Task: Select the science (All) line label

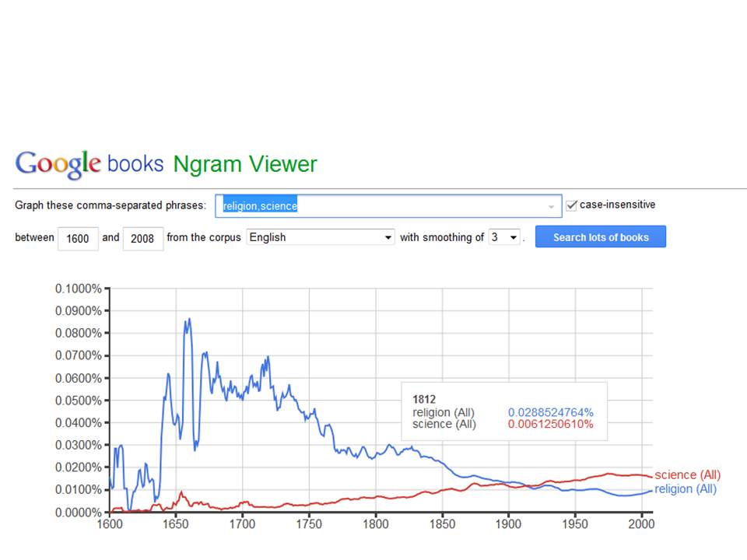Action: (687, 474)
